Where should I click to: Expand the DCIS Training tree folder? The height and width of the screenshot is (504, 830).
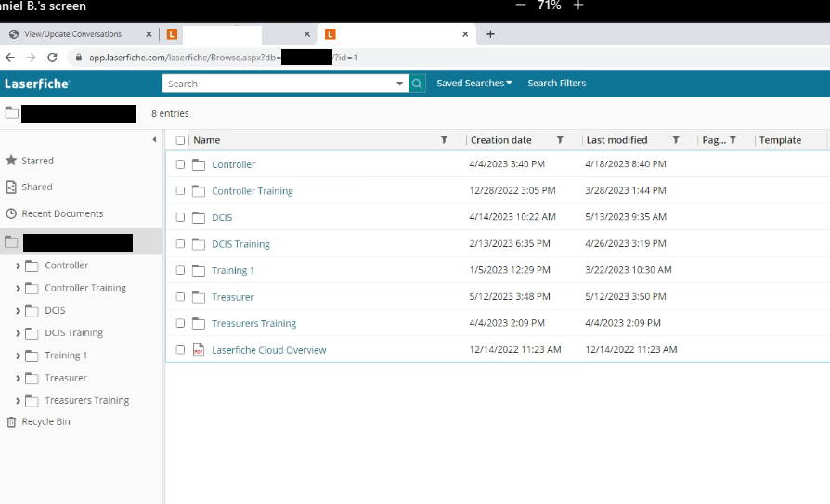coord(18,333)
